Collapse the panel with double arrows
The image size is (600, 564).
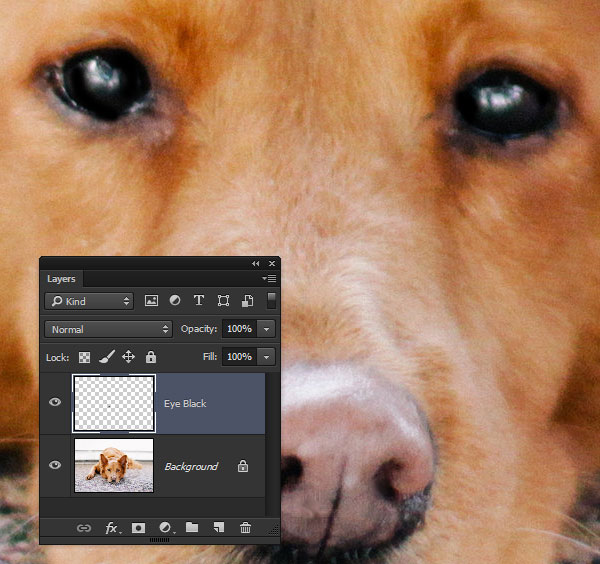click(x=256, y=264)
